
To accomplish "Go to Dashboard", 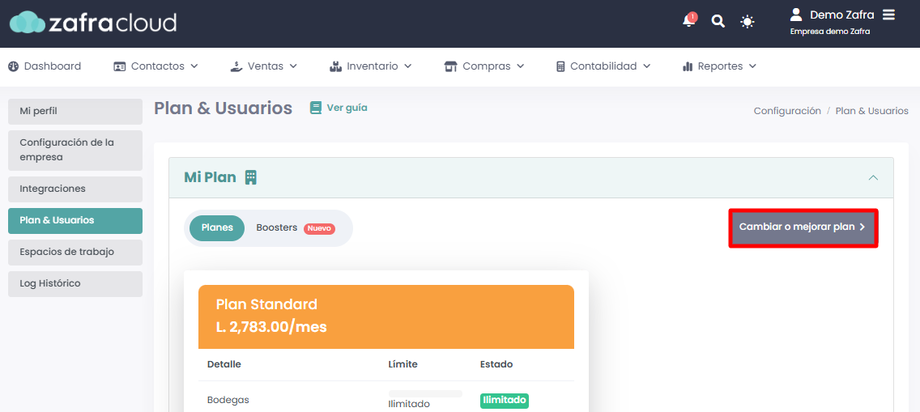I will pos(45,66).
